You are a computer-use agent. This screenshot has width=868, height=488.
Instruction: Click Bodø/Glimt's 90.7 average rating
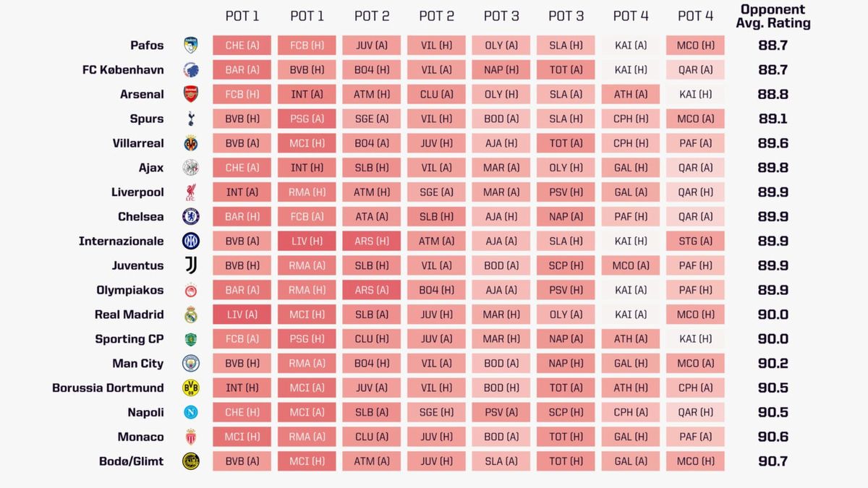[773, 461]
